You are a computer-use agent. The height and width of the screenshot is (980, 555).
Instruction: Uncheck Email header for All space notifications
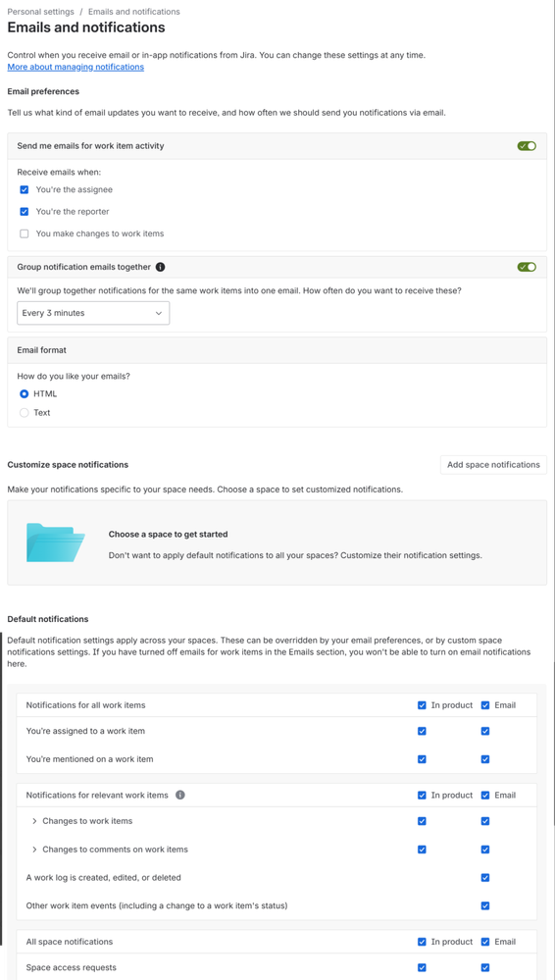pos(485,941)
